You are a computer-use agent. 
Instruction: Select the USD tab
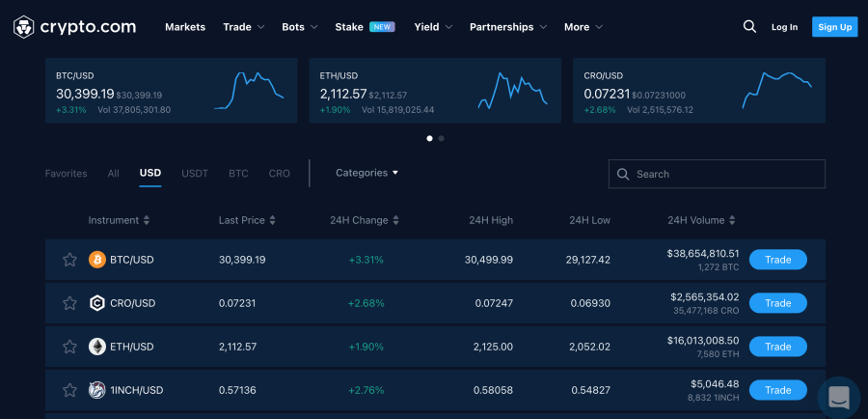coord(150,173)
